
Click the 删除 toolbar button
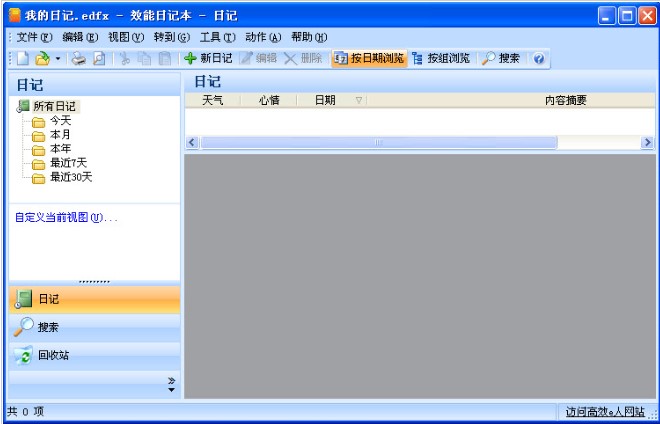pyautogui.click(x=303, y=59)
